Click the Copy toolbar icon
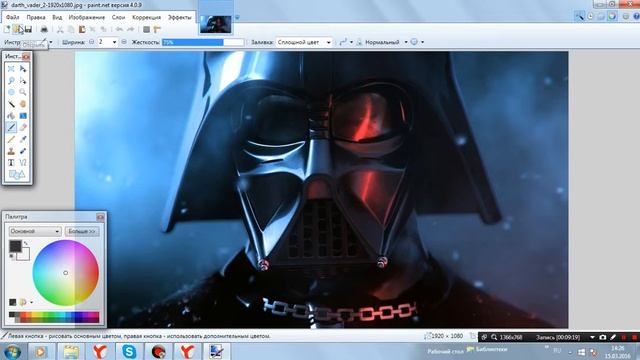 71,29
